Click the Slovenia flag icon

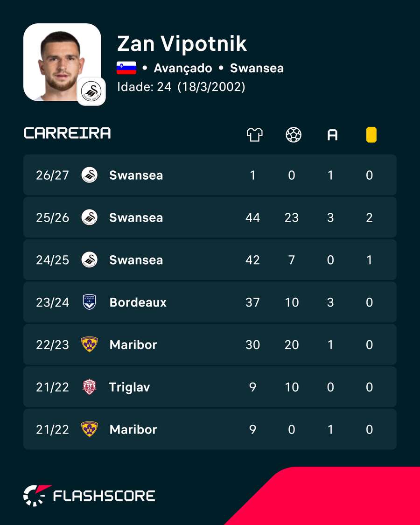point(126,68)
